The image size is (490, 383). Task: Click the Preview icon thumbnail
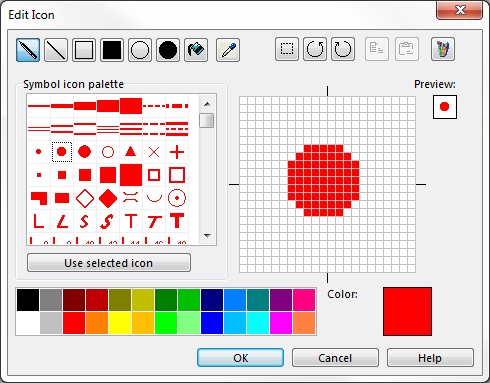(445, 107)
